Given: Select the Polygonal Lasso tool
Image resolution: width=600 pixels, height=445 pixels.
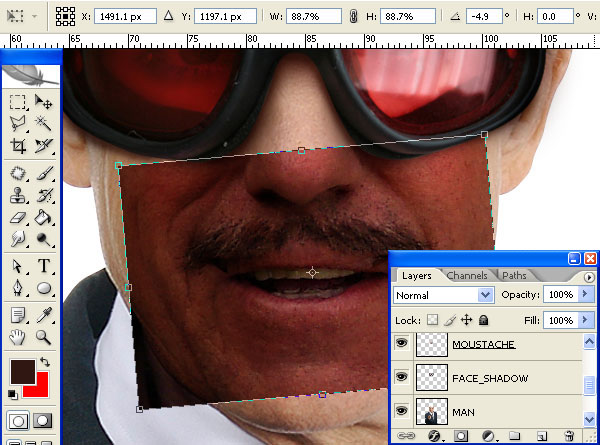Looking at the screenshot, I should (x=18, y=124).
